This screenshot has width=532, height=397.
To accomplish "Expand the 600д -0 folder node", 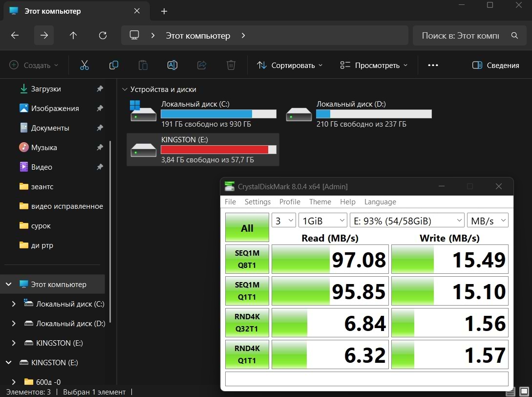I will tap(14, 382).
